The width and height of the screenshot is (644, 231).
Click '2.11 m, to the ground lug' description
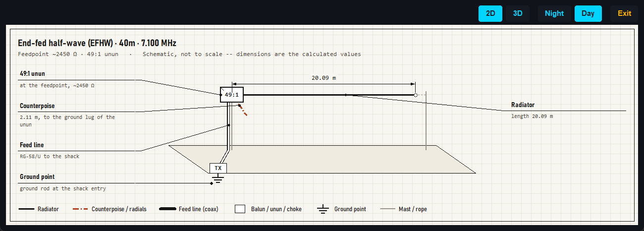coord(67,121)
